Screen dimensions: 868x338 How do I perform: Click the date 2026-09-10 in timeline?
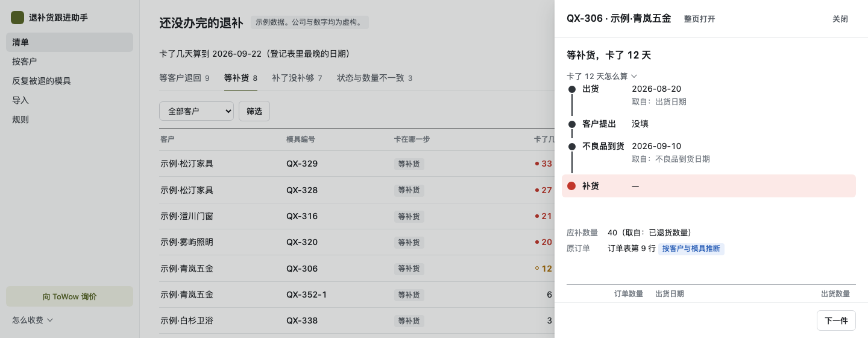click(x=656, y=146)
